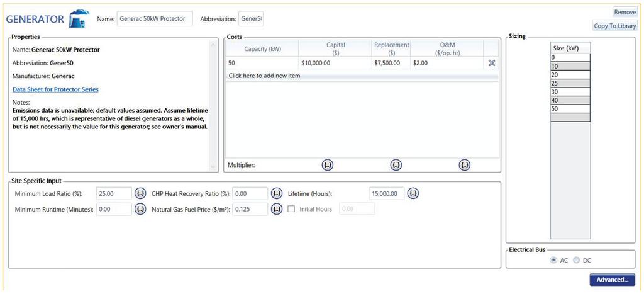
Task: Open Lifetime Hours sensitivity button
Action: coord(413,193)
